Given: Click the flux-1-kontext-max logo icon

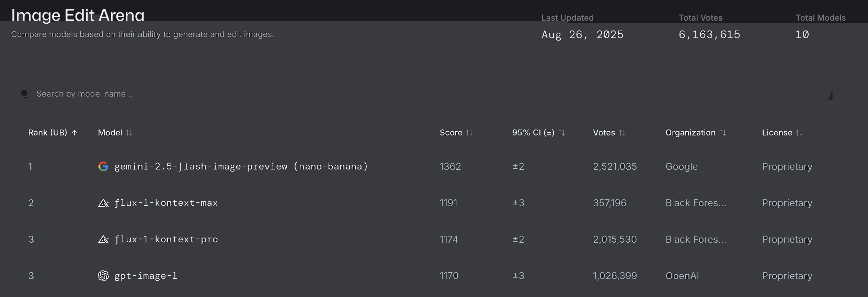Looking at the screenshot, I should 103,203.
